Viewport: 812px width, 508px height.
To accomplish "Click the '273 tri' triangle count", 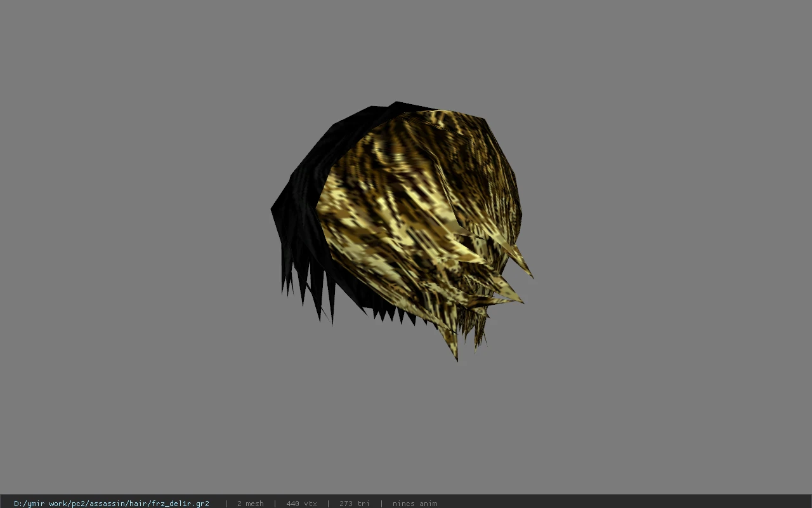I will [354, 504].
